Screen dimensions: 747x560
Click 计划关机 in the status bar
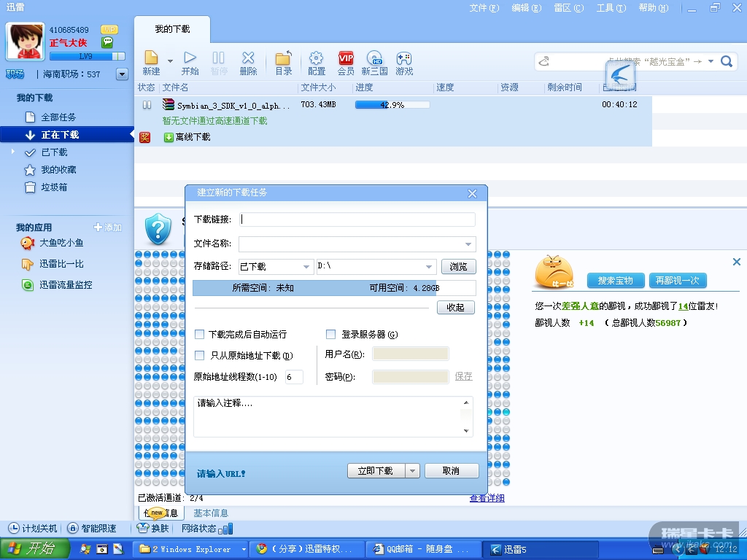click(x=33, y=528)
